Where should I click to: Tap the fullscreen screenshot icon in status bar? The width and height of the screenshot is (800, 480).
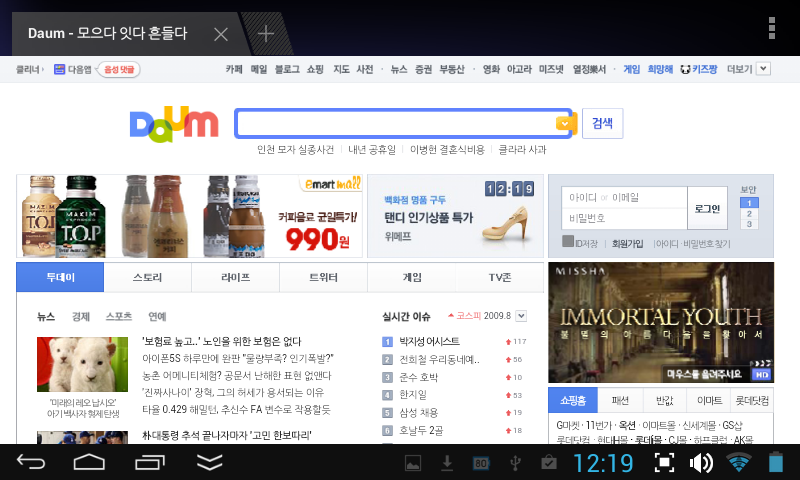click(x=664, y=463)
